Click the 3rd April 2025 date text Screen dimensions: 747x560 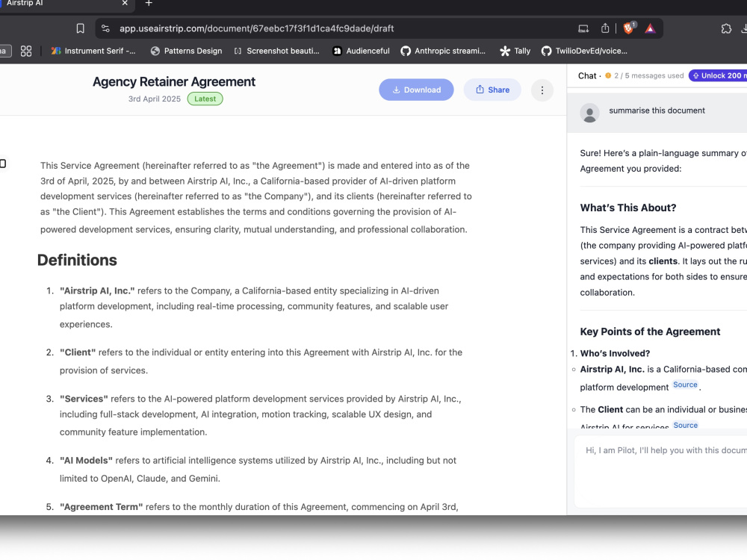155,99
